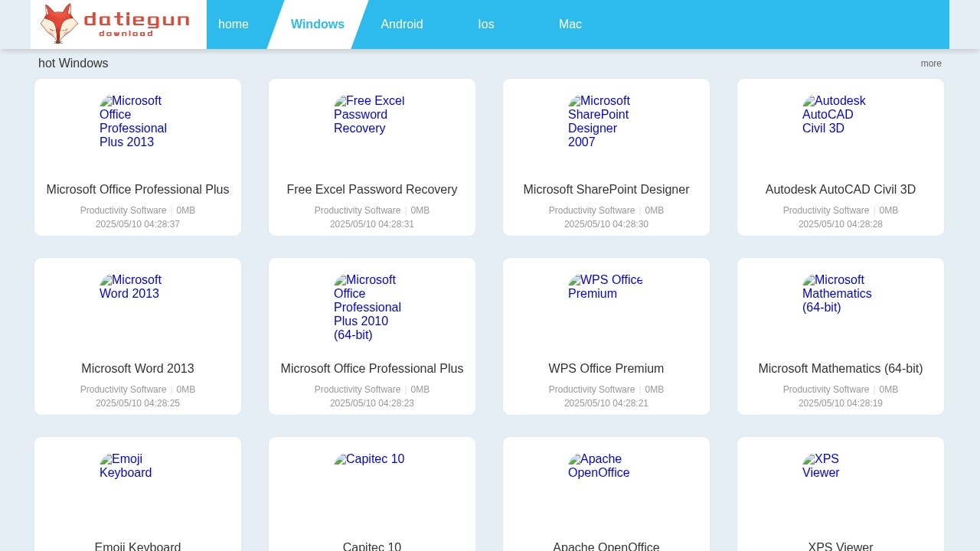Screen dimensions: 980x551
Task: Open WPS Office Premium icon
Action: [x=606, y=287]
